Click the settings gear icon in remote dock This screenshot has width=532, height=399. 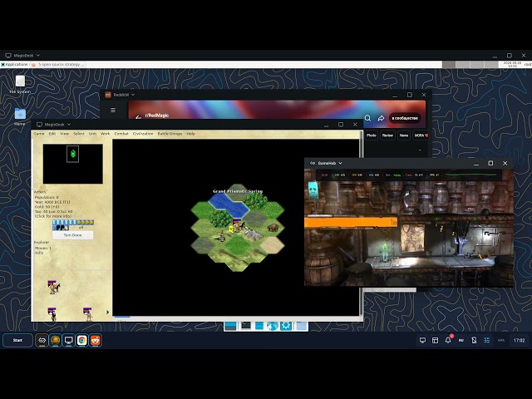(286, 326)
